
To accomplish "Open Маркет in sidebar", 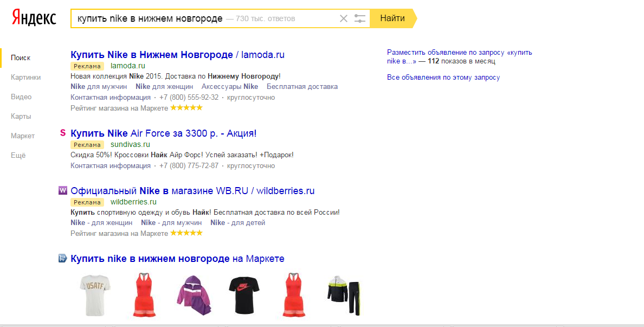I will [23, 136].
